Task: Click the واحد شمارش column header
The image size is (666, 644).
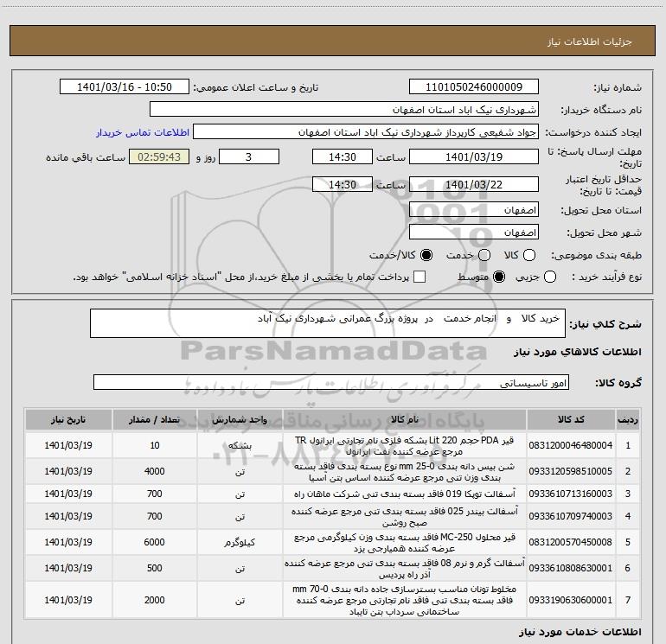Action: click(240, 419)
